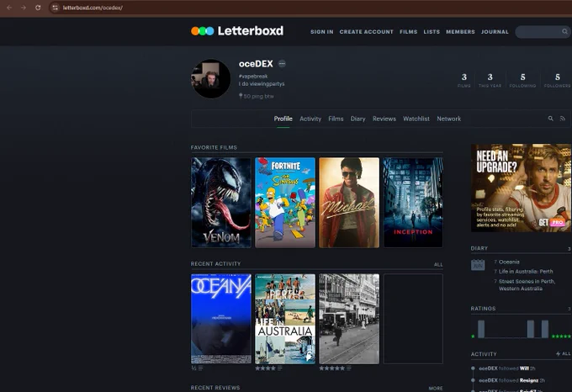Switch to the Activity tab
Viewport: 572px width, 392px height.
[310, 119]
